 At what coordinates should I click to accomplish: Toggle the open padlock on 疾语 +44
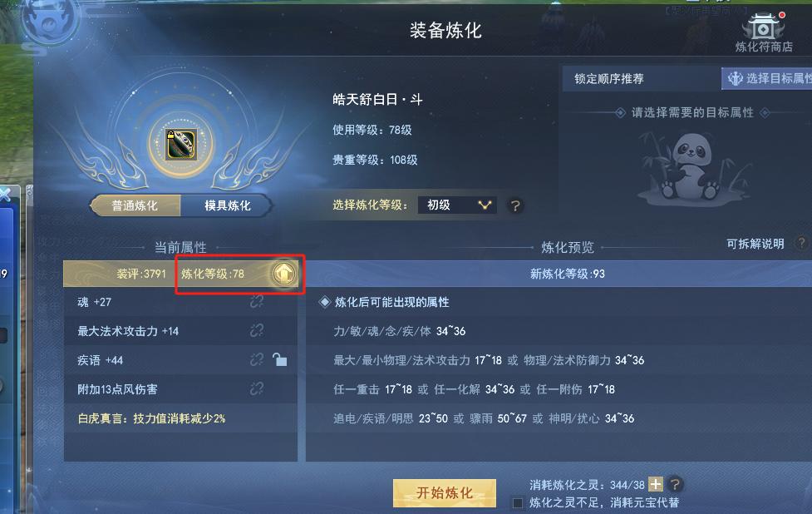coord(279,359)
